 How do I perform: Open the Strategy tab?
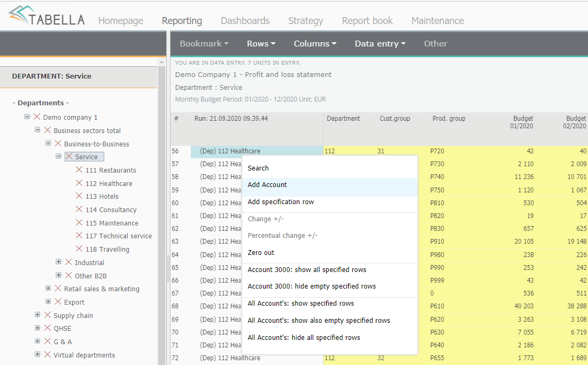coord(306,21)
